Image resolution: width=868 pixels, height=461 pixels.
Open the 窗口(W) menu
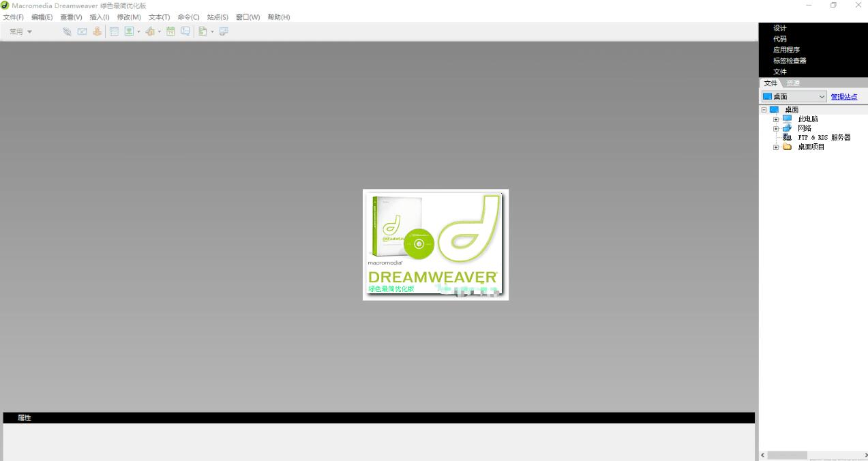[x=248, y=17]
